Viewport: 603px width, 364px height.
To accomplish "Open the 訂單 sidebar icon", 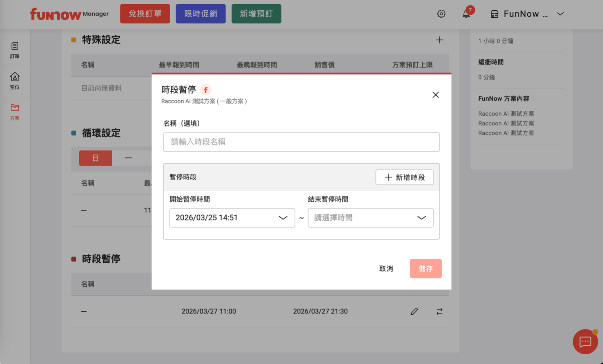I will click(15, 50).
